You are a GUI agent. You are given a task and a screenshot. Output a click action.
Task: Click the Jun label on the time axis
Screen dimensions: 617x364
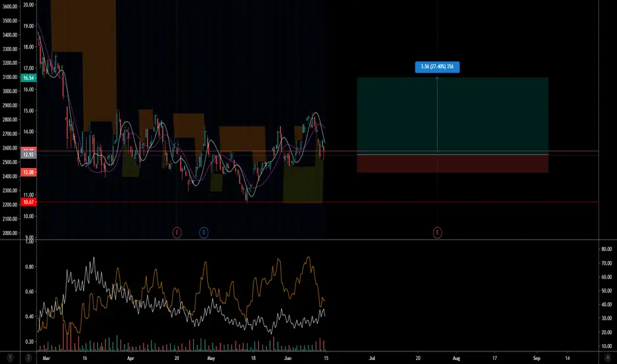click(x=287, y=358)
